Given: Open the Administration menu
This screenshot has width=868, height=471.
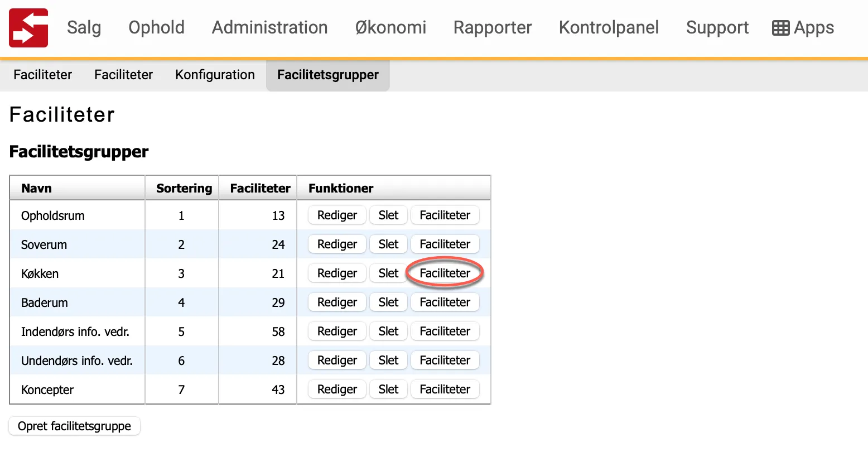Looking at the screenshot, I should tap(269, 27).
